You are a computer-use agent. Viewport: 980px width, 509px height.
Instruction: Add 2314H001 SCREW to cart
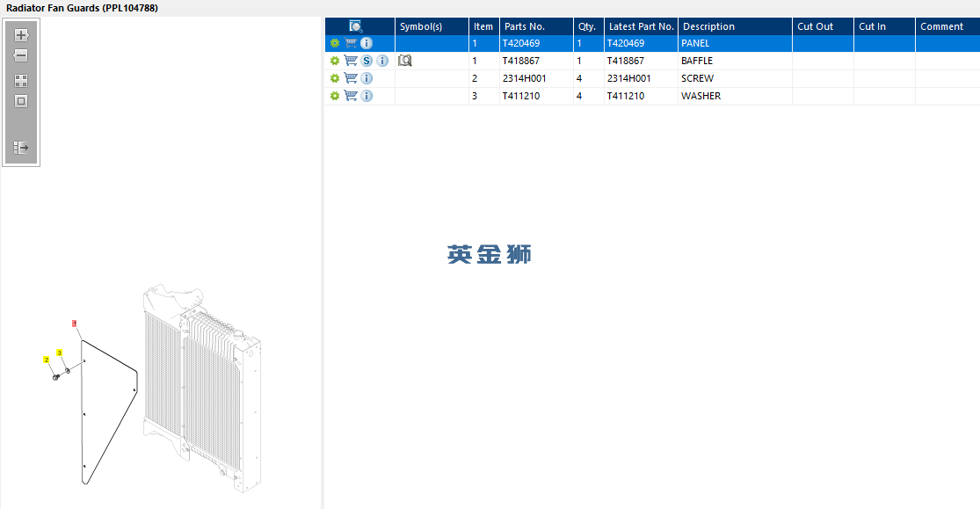tap(351, 78)
